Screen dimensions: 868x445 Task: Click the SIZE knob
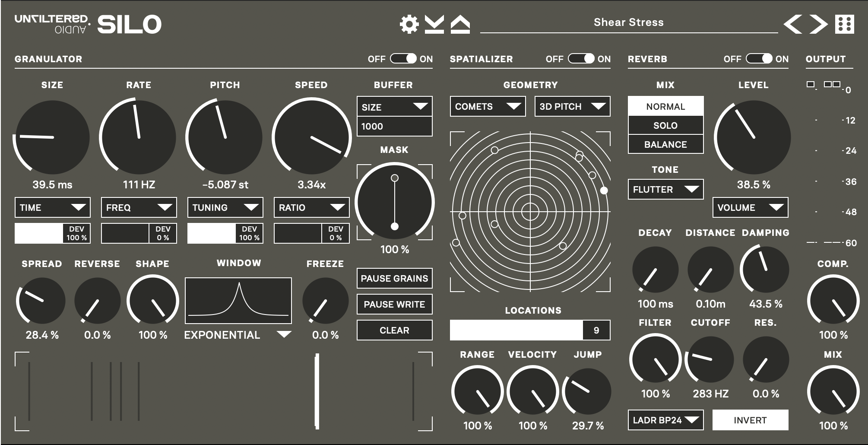(52, 137)
